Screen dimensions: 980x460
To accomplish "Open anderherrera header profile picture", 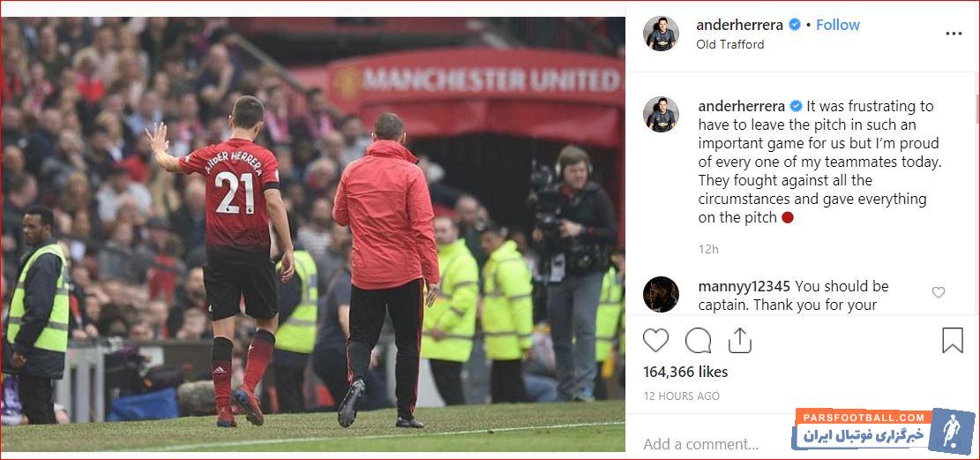I will [x=661, y=34].
